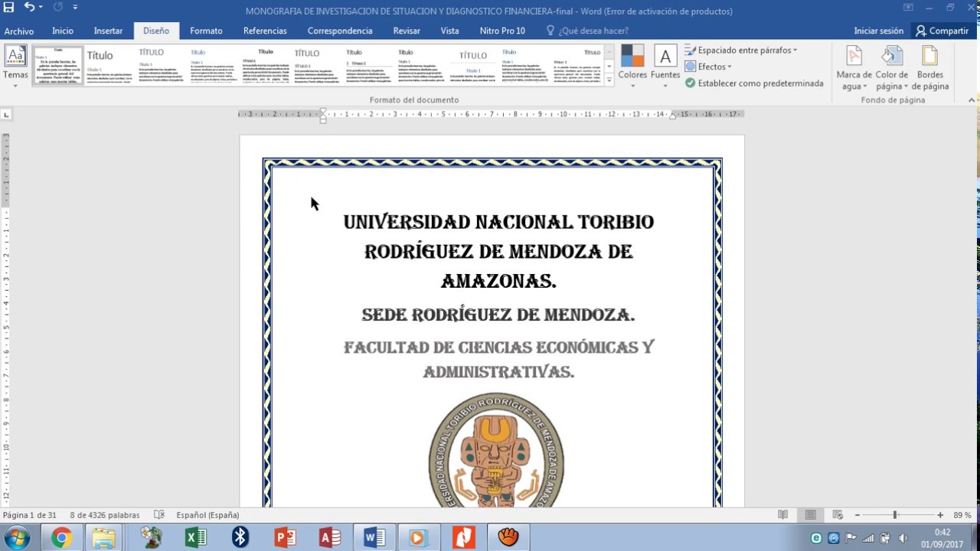Go to the Referencias tab
This screenshot has width=980, height=551.
pyautogui.click(x=265, y=31)
